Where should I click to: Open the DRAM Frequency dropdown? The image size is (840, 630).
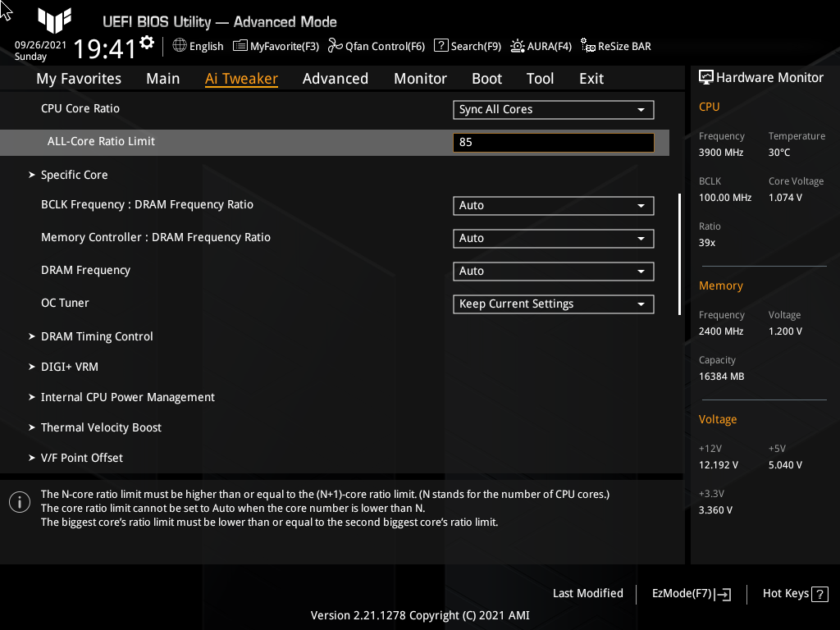tap(553, 271)
